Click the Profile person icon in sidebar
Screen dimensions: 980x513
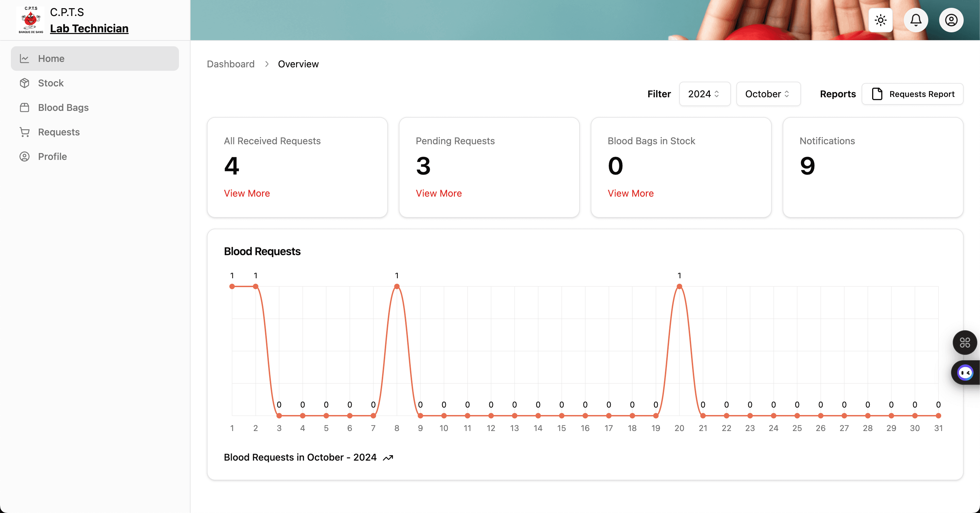click(x=25, y=157)
